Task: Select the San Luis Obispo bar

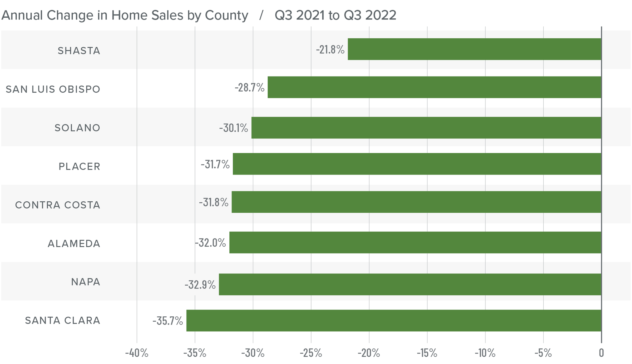Action: click(434, 87)
